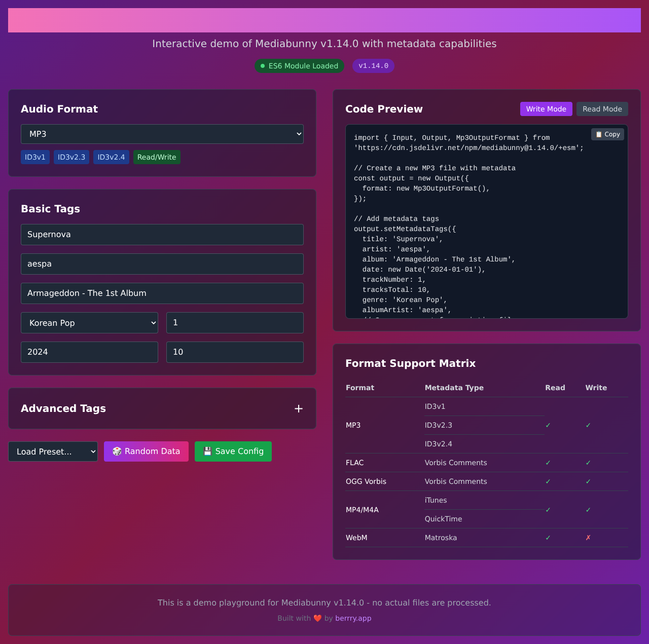
Task: Switch Code Preview to Read Mode
Action: tap(602, 109)
